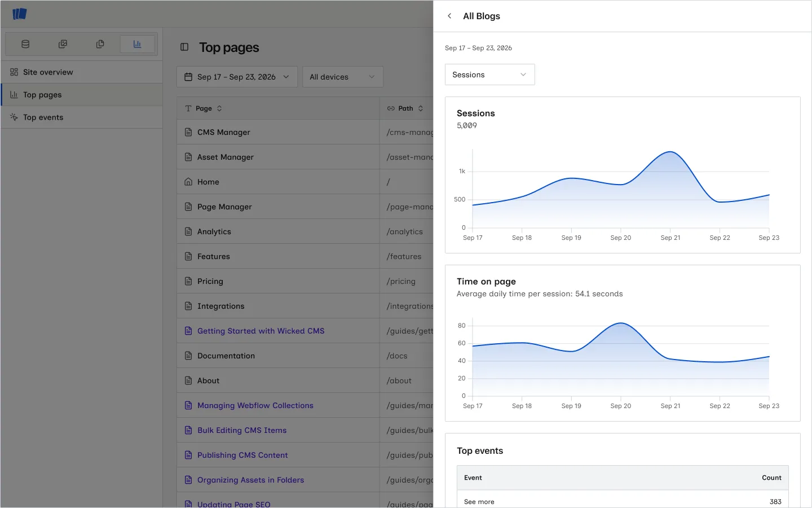
Task: Click the Site overview grid icon
Action: point(14,72)
